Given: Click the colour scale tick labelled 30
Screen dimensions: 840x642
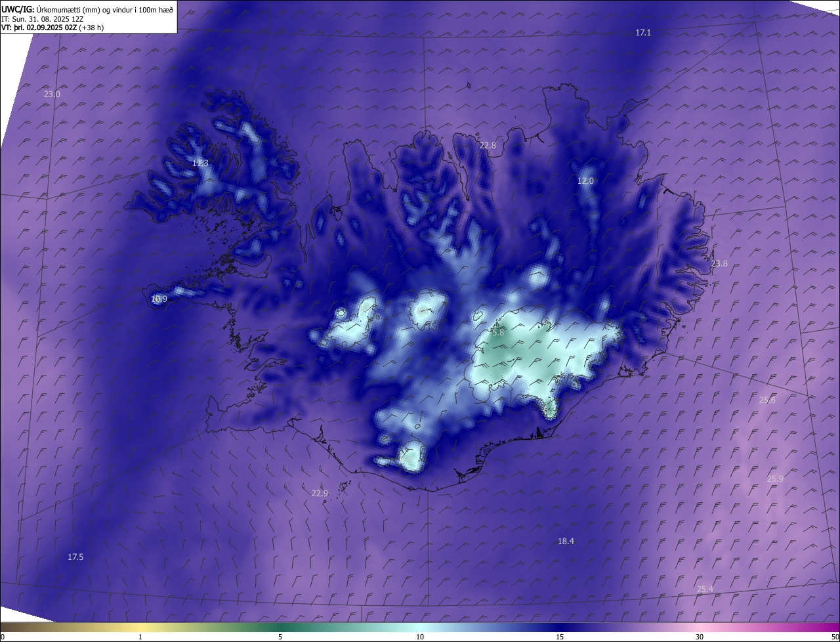Looking at the screenshot, I should point(700,637).
